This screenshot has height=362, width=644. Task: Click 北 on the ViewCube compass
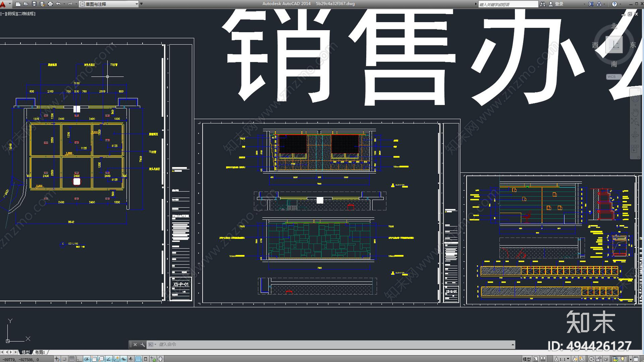click(614, 26)
